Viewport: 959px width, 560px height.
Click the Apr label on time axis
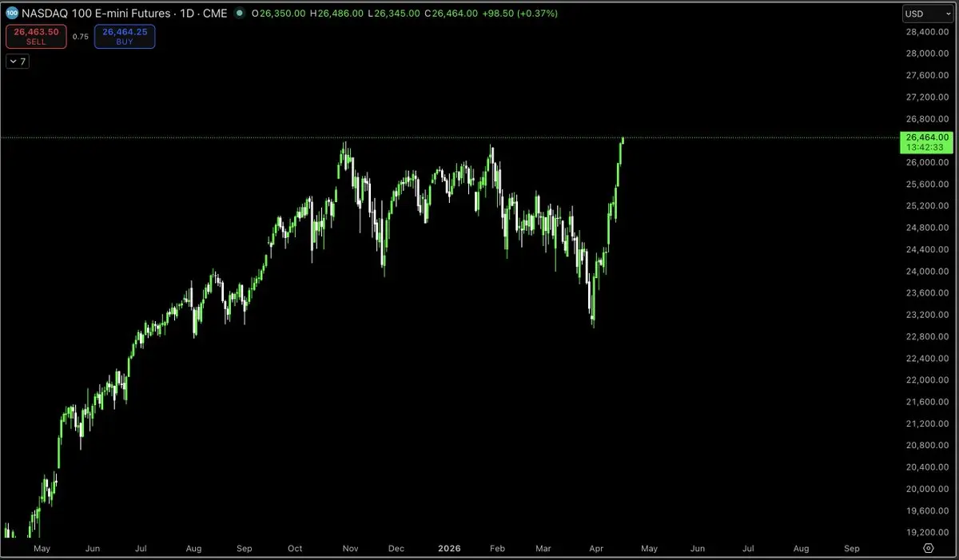click(x=598, y=549)
